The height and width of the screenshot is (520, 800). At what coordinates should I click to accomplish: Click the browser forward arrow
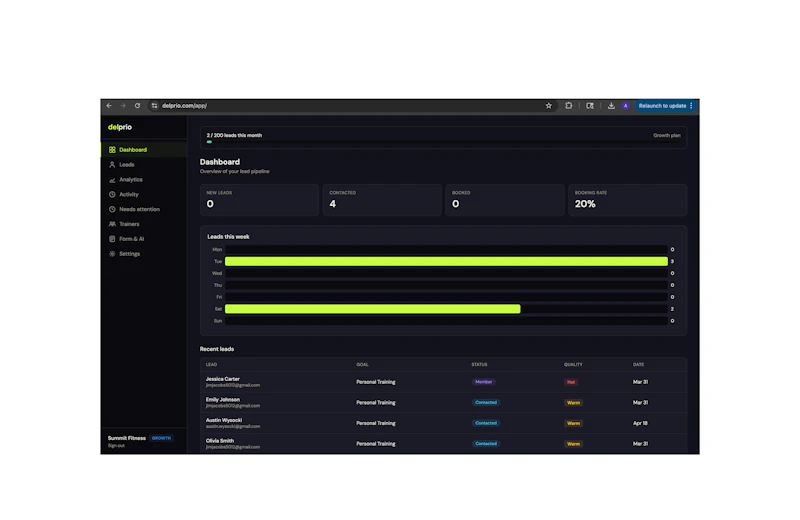(123, 106)
